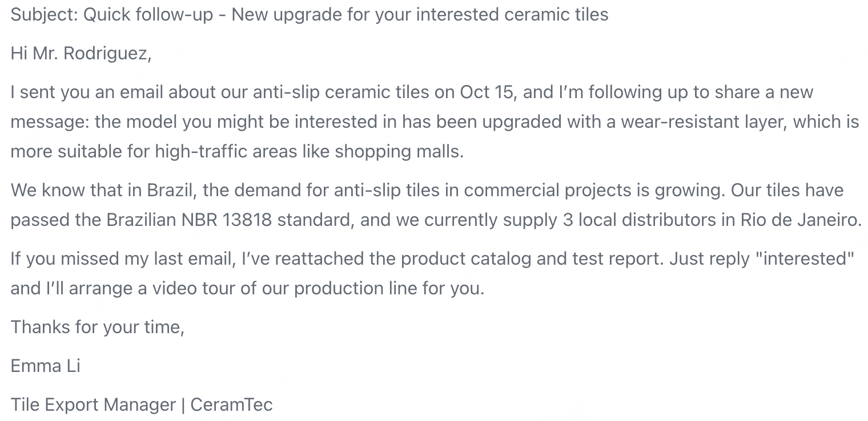Click the sender name 'Emma Li'
The image size is (868, 421).
pyautogui.click(x=46, y=366)
